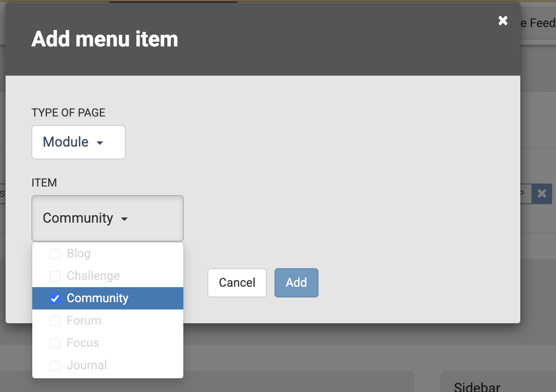Collapse the Item dropdown showing Community

[108, 218]
